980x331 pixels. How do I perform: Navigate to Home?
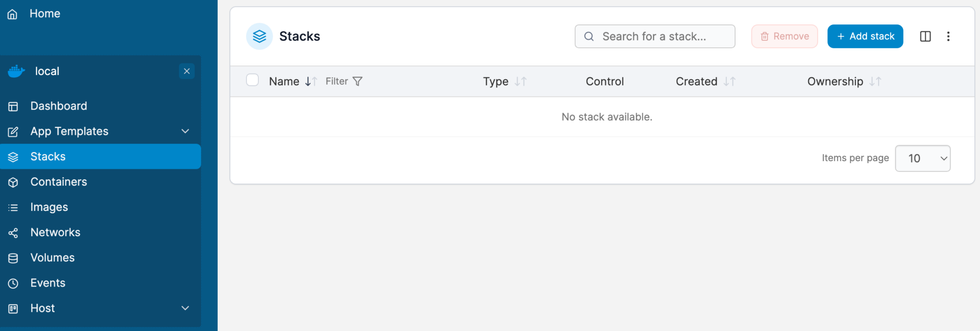coord(45,13)
